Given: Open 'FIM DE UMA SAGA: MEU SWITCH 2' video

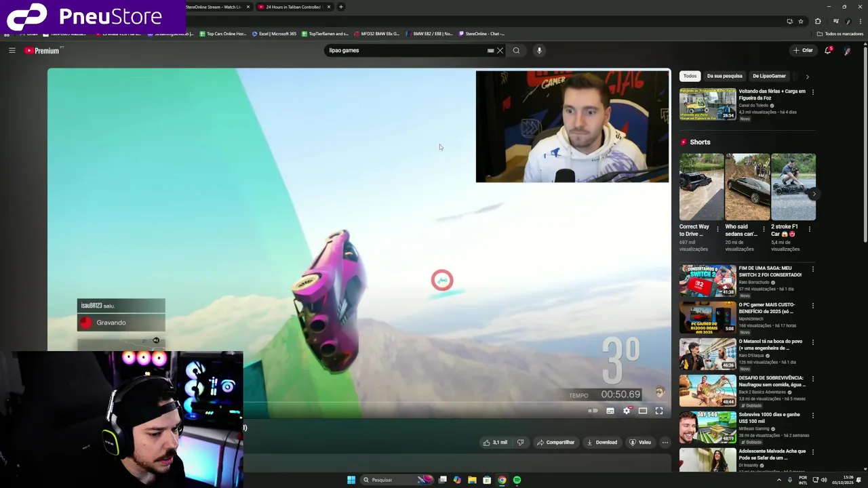Looking at the screenshot, I should click(708, 281).
